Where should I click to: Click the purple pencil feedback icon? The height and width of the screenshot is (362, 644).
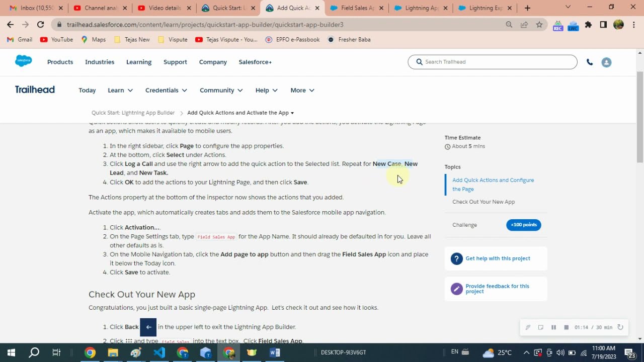456,289
